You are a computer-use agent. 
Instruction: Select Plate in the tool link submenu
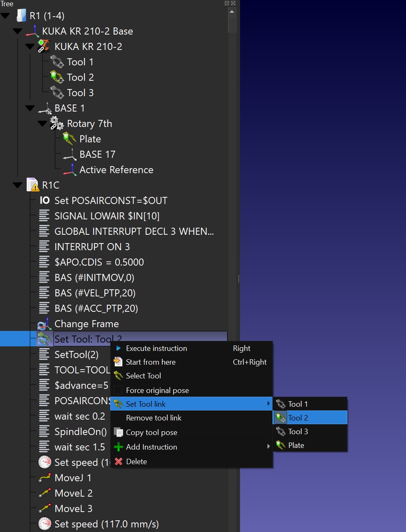[296, 445]
